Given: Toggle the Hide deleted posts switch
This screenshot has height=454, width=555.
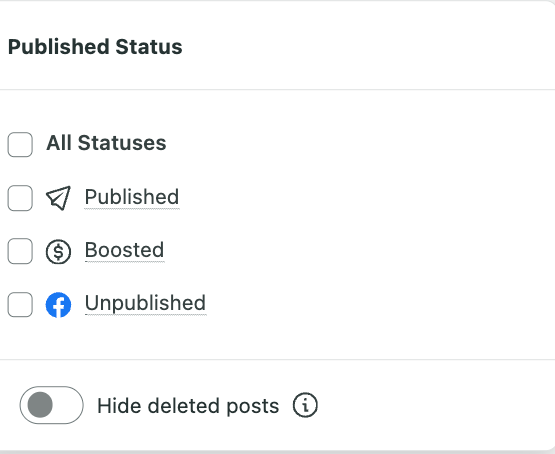Looking at the screenshot, I should (x=52, y=405).
